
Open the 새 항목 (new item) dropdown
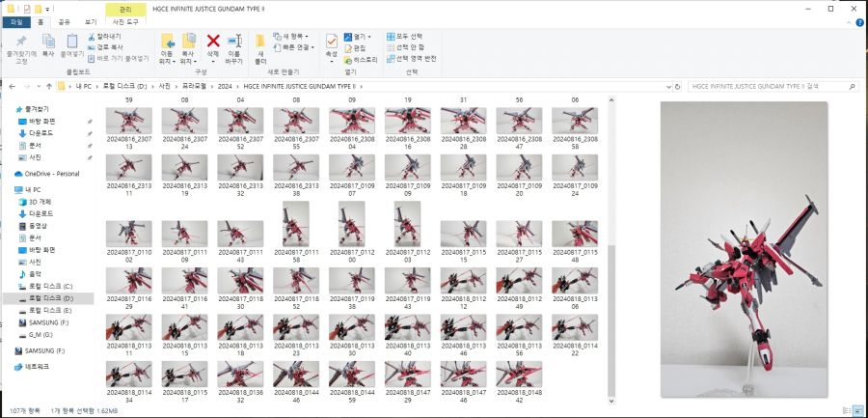tap(290, 37)
